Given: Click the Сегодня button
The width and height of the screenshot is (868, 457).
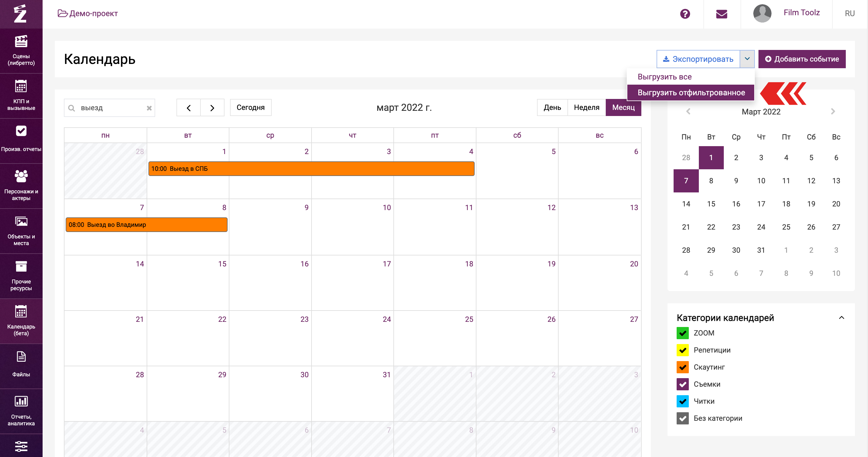Looking at the screenshot, I should pyautogui.click(x=250, y=107).
